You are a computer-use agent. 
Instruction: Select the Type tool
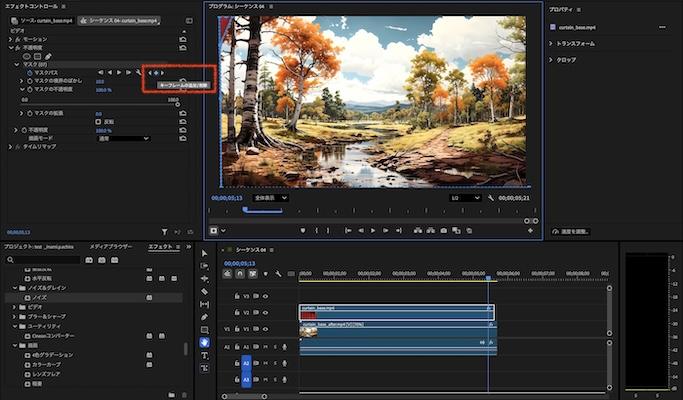(204, 355)
